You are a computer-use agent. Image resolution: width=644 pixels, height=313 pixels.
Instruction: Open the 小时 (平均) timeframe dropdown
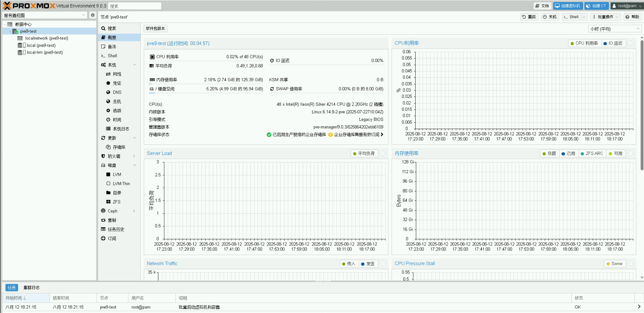pos(615,29)
